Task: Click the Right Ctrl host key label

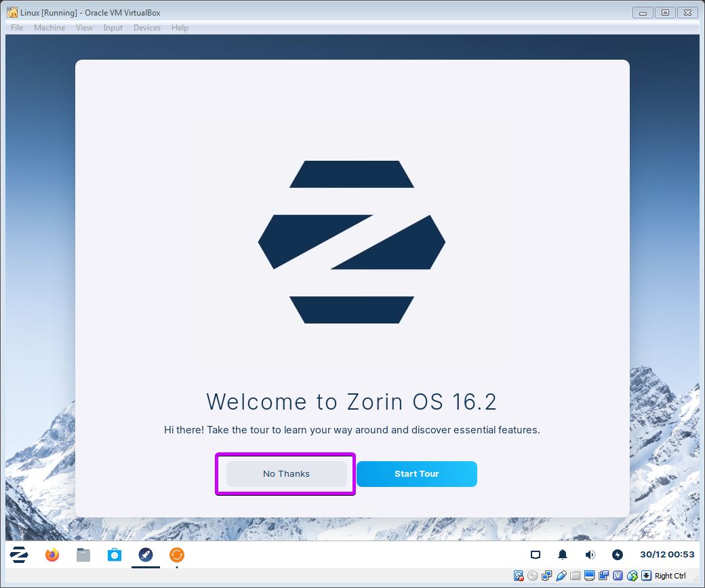Action: pyautogui.click(x=670, y=576)
